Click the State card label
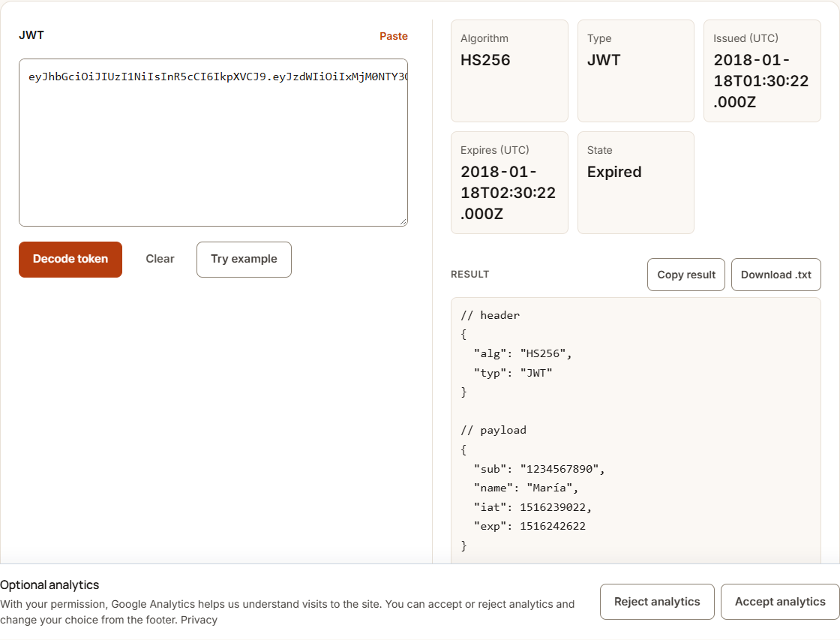This screenshot has width=840, height=640. coord(599,151)
